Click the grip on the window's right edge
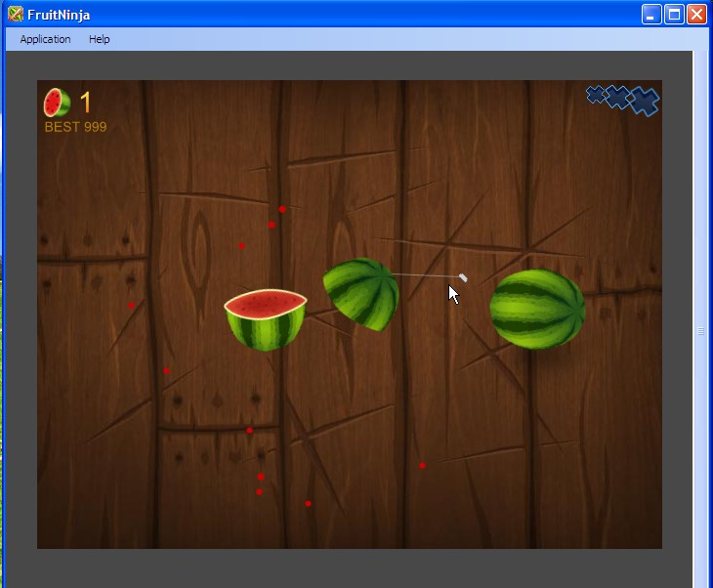Image resolution: width=713 pixels, height=588 pixels. [700, 331]
